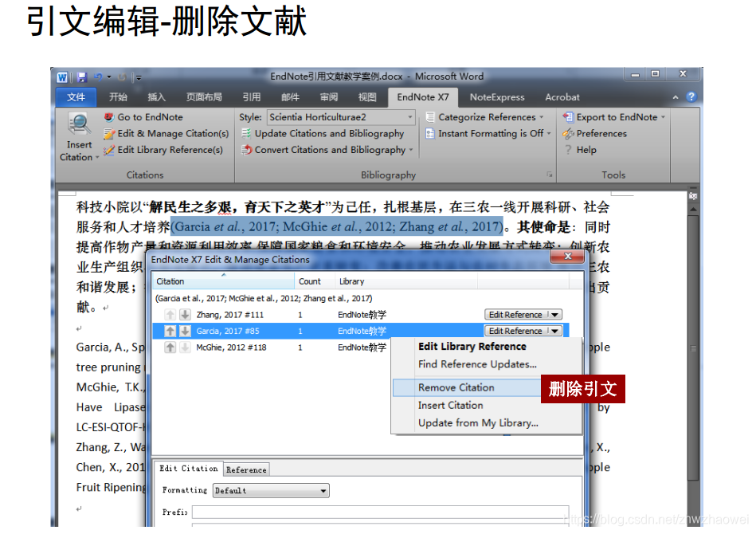Open the Formatting Default dropdown
The image size is (756, 534).
click(x=271, y=491)
